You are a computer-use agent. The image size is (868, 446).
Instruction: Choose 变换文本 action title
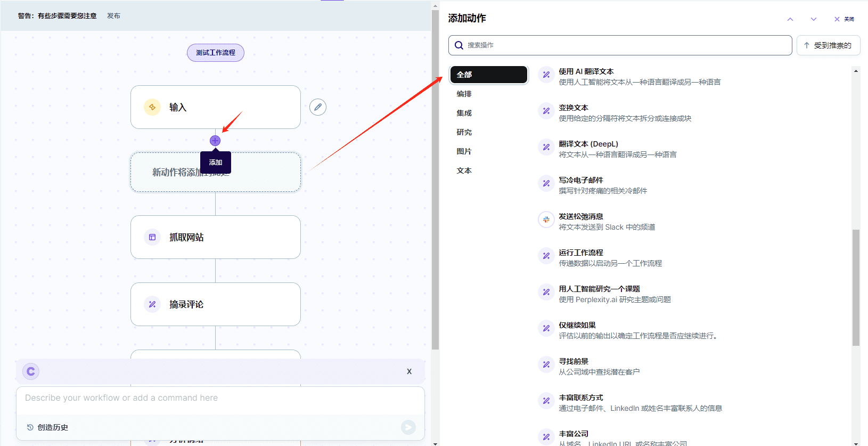574,108
